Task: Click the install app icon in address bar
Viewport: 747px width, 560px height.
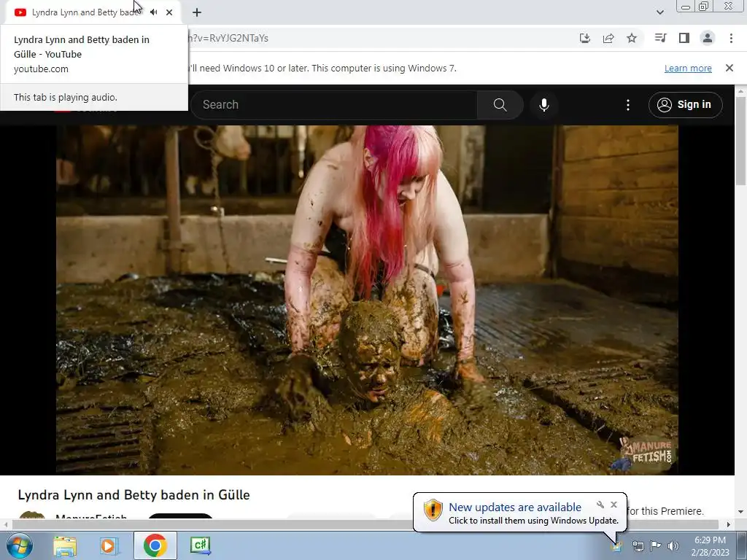Action: click(x=585, y=38)
